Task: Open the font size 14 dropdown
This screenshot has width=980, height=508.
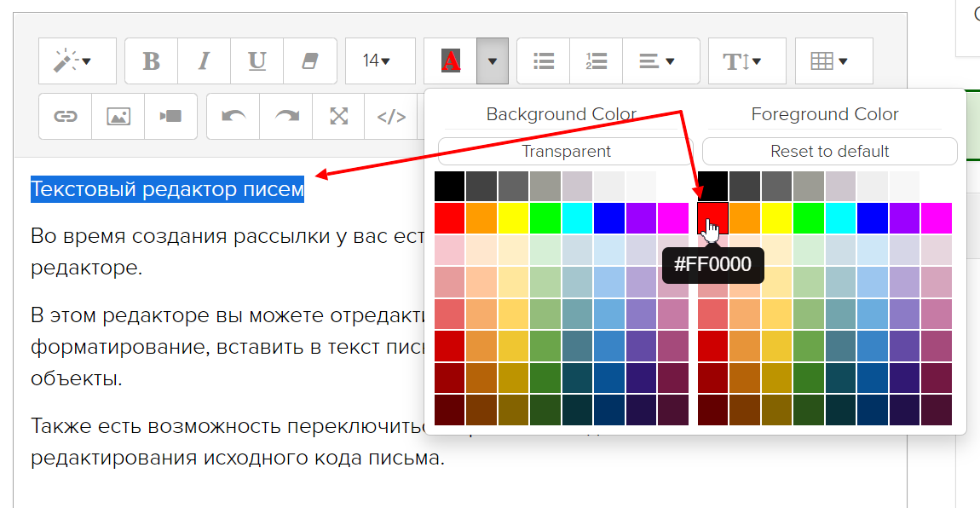Action: pyautogui.click(x=376, y=61)
